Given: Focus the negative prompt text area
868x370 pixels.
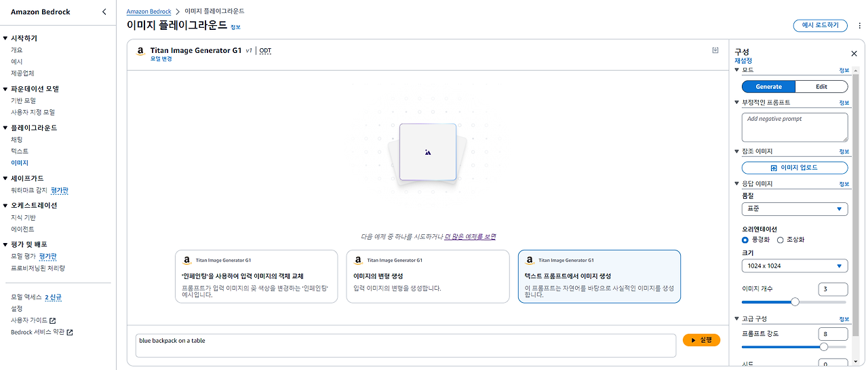Looking at the screenshot, I should 795,127.
